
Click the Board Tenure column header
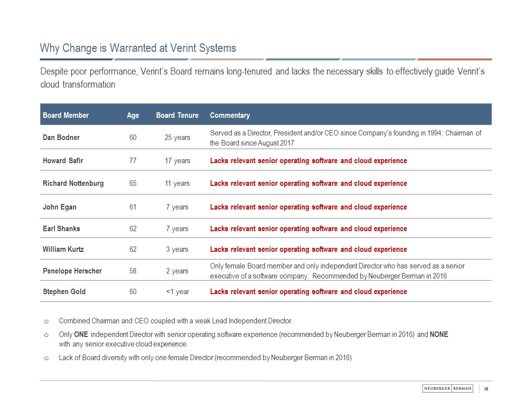pos(177,115)
